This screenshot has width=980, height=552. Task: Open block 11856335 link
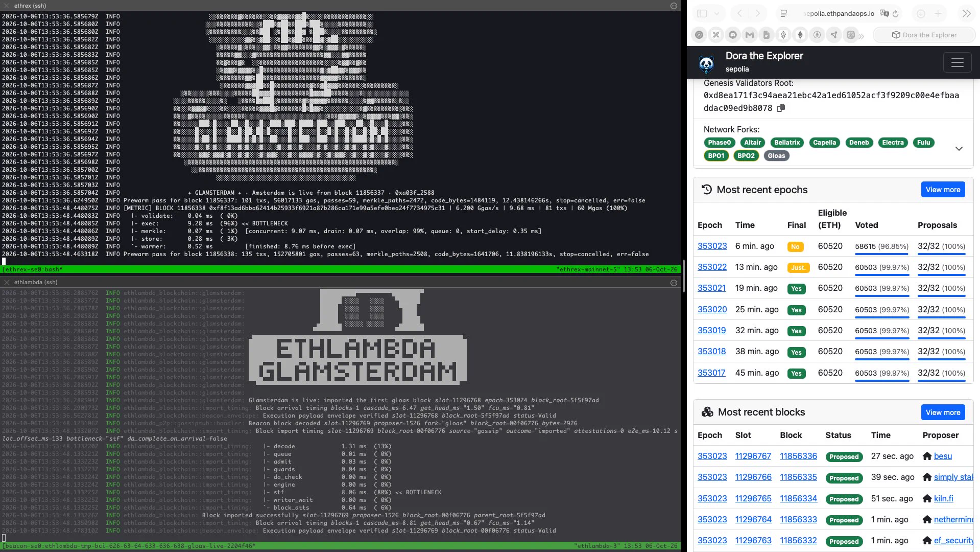[x=798, y=477]
